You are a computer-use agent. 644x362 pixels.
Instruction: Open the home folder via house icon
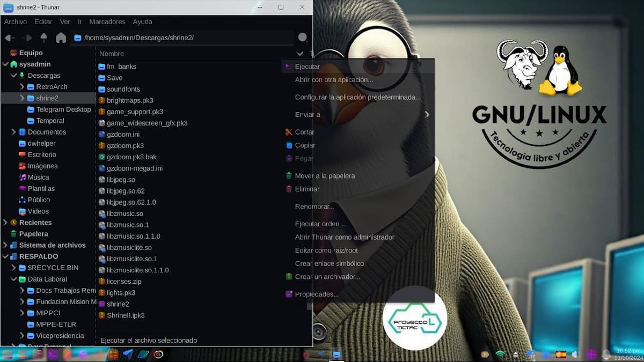click(x=61, y=38)
